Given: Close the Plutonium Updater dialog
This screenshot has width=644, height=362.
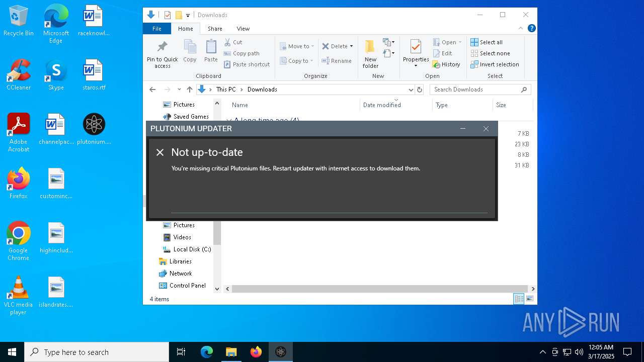Looking at the screenshot, I should tap(486, 129).
